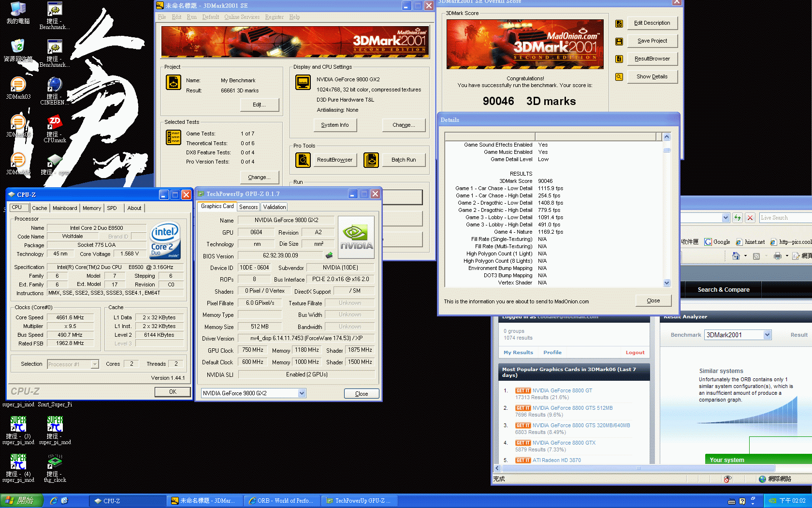Switch to the Cache tab in CPU-Z

click(x=40, y=208)
